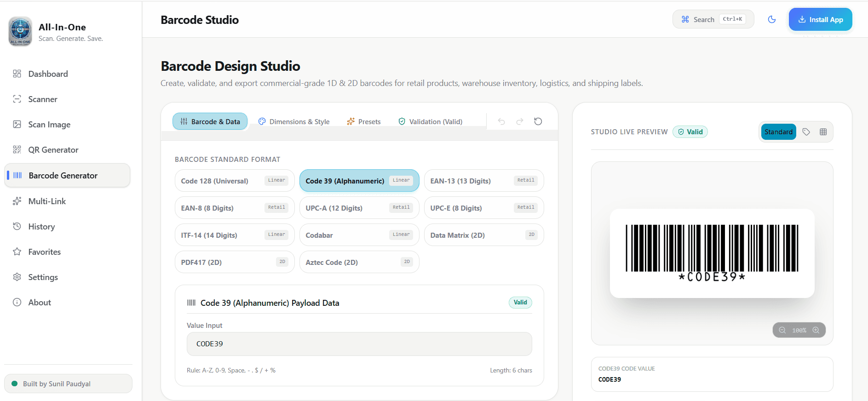The width and height of the screenshot is (868, 401).
Task: Click Built by Sunil Paudyal link
Action: [68, 384]
